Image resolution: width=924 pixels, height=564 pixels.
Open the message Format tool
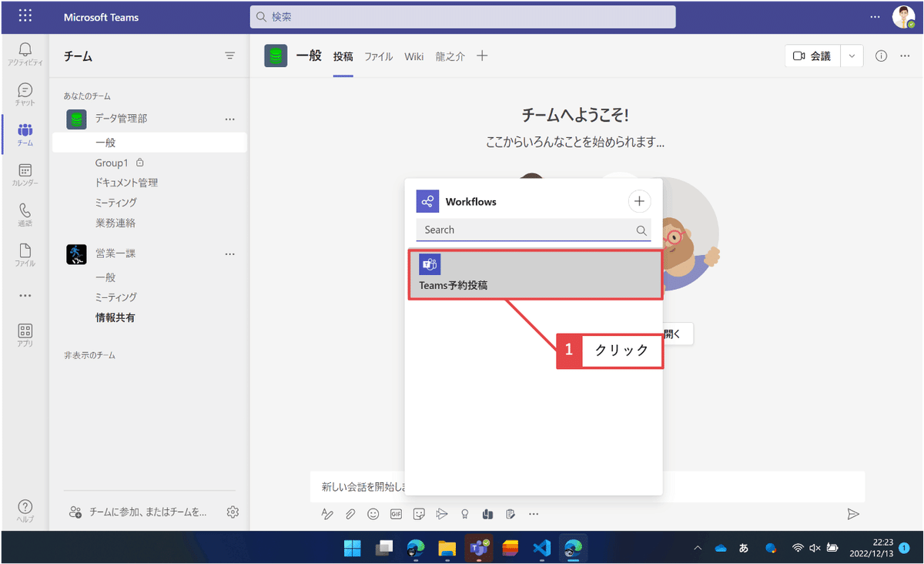pos(327,514)
